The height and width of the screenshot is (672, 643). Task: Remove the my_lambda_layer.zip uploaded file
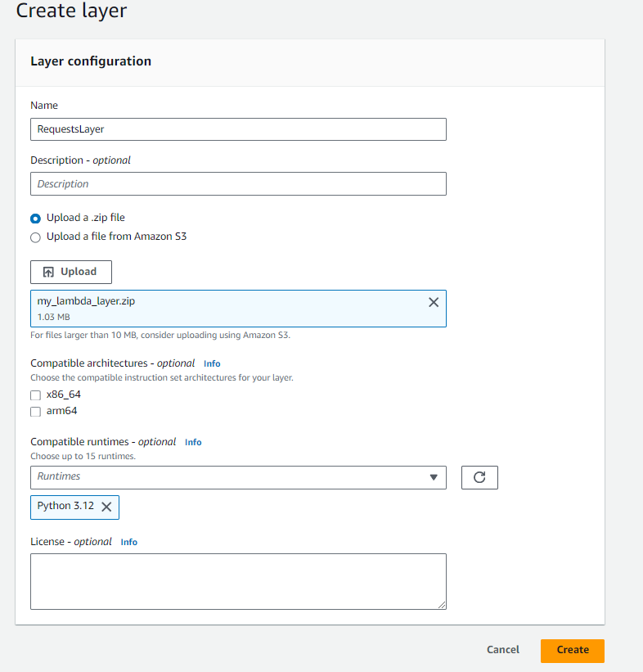pos(434,302)
